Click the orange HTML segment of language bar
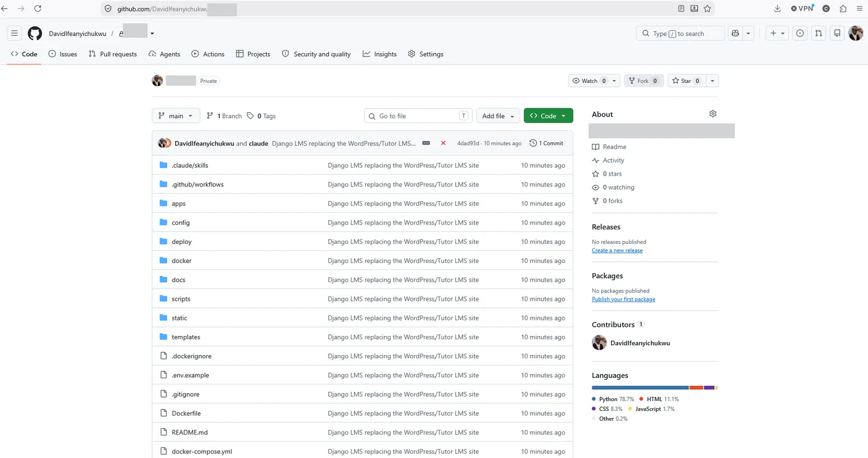The image size is (868, 458). click(x=697, y=388)
